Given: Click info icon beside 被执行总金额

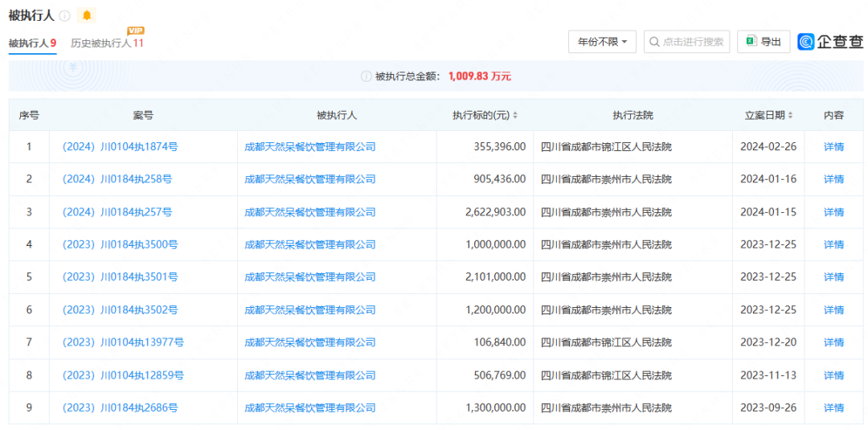Looking at the screenshot, I should coord(366,76).
